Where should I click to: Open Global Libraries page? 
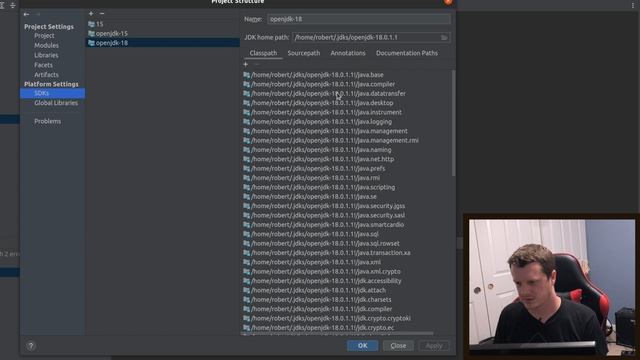(56, 103)
